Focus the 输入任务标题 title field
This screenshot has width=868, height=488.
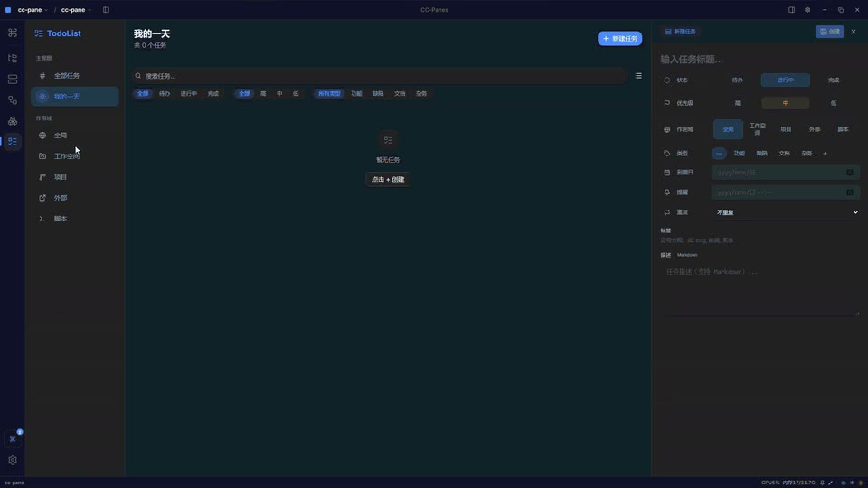tap(759, 60)
